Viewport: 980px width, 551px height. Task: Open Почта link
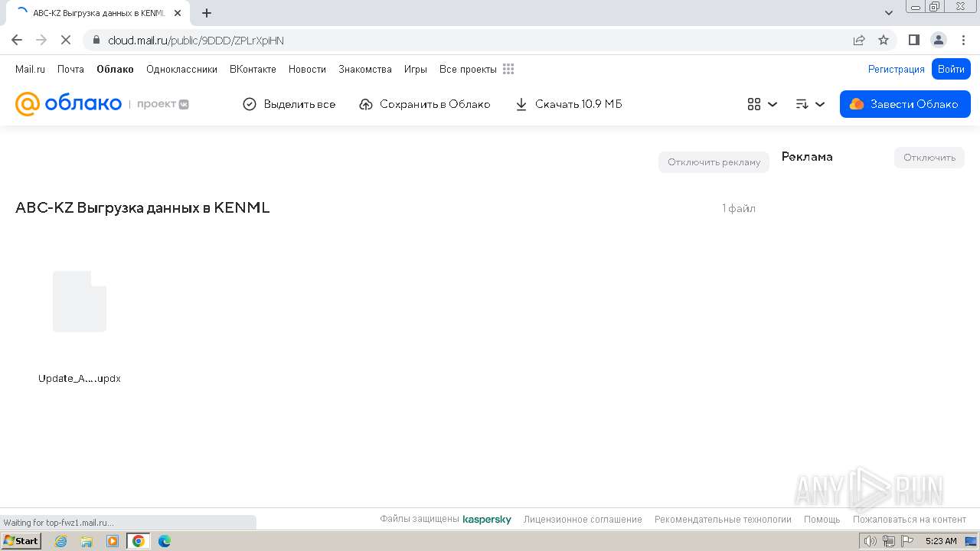click(70, 69)
